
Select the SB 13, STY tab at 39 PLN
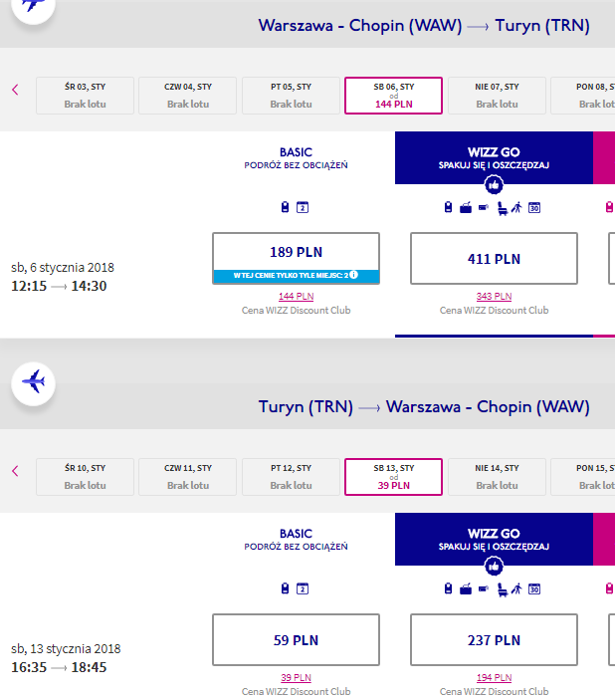click(x=394, y=477)
